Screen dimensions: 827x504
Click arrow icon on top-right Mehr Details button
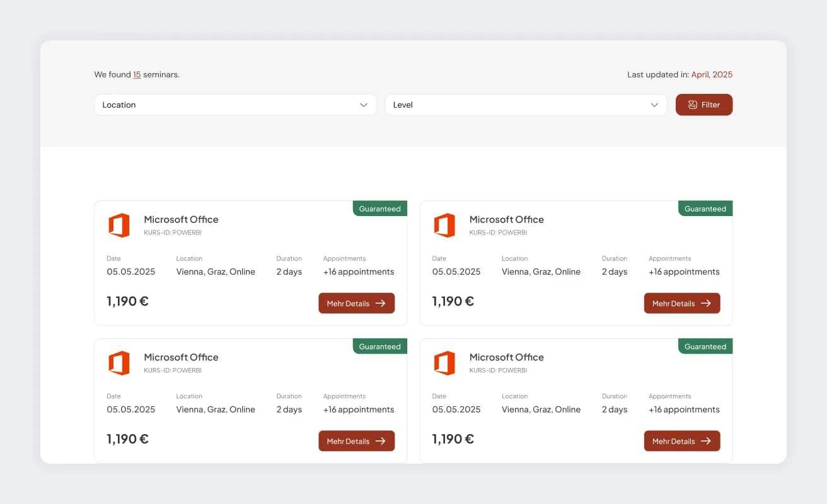click(x=706, y=303)
